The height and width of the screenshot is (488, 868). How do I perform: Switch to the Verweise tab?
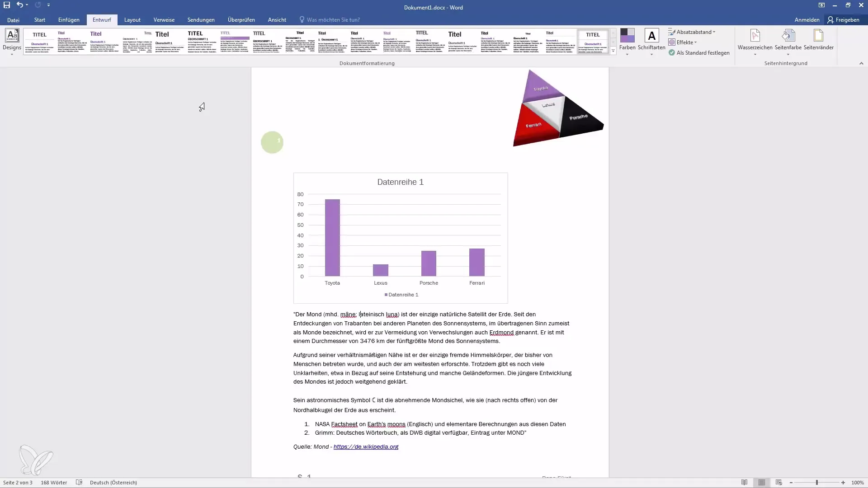point(164,20)
